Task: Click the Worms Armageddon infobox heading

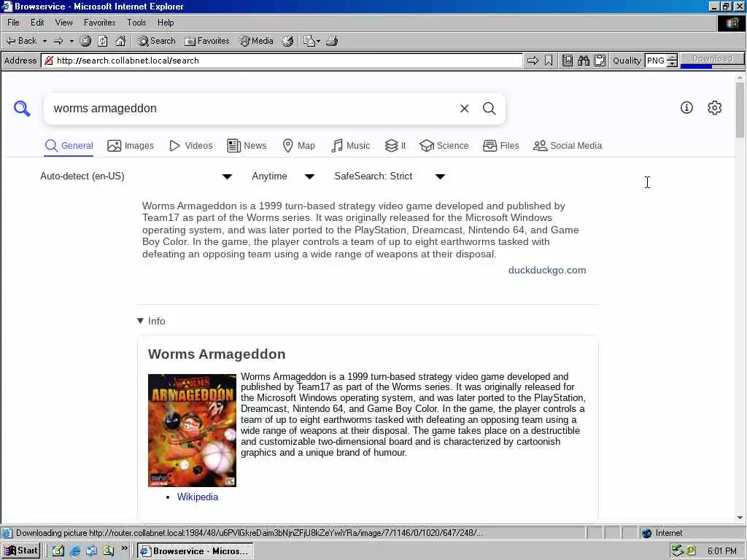Action: (x=217, y=354)
